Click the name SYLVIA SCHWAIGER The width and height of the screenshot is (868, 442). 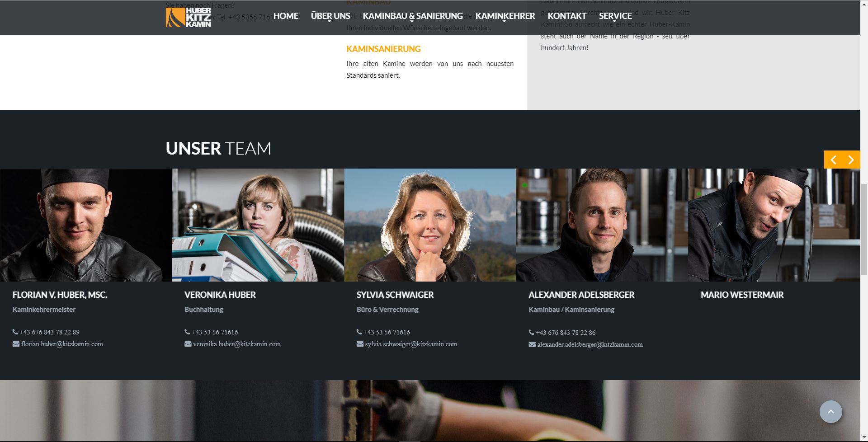[x=395, y=295]
